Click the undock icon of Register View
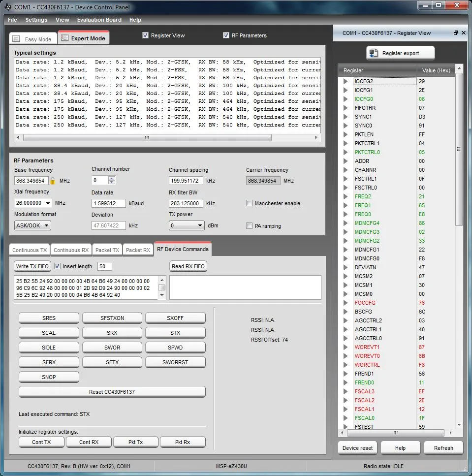 click(x=456, y=33)
